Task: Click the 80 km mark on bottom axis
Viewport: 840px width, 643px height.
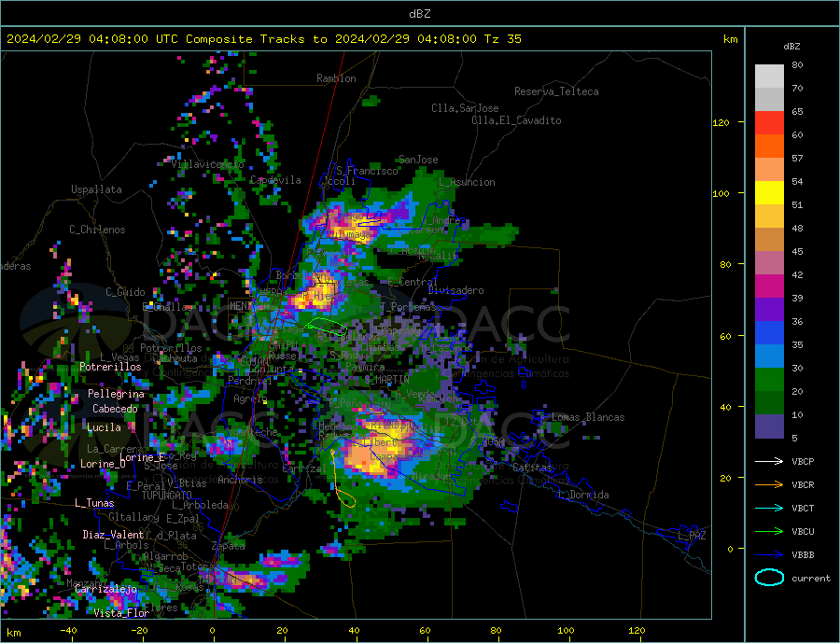Action: (x=496, y=630)
